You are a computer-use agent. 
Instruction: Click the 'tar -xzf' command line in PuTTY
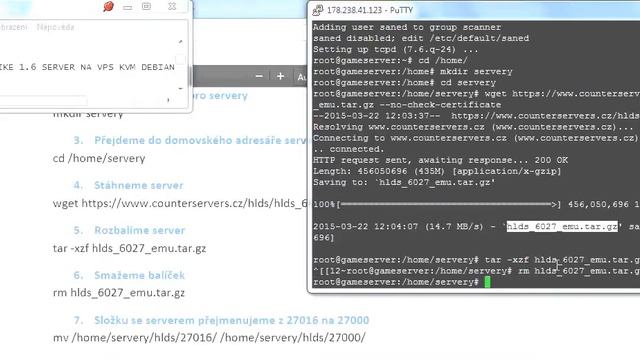476,260
